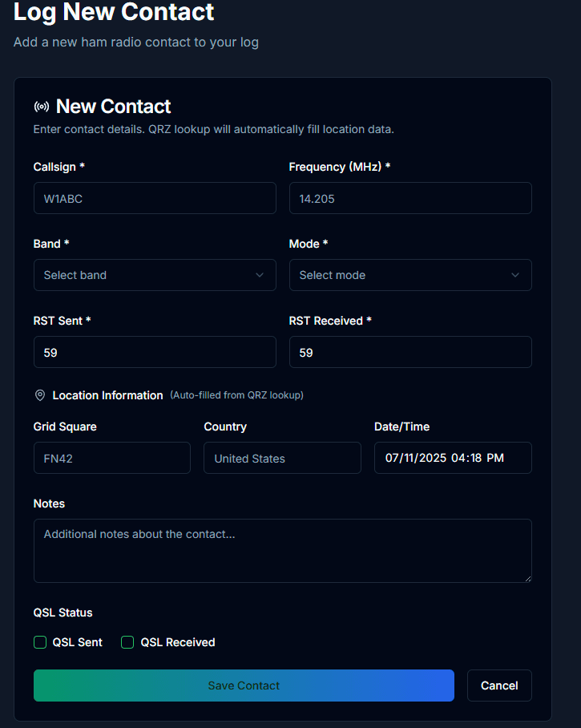
Task: Click the RST Received field
Action: coord(410,352)
